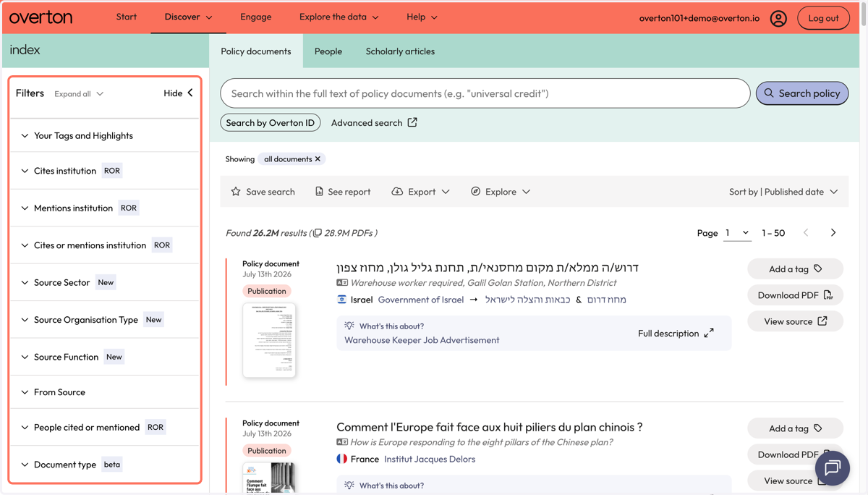Click the PDFs stack icon in results count
Screen dimensions: 868x495
point(317,233)
